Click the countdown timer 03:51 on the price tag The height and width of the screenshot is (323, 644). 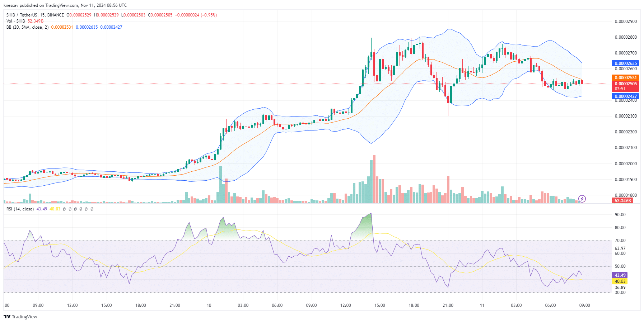point(620,89)
